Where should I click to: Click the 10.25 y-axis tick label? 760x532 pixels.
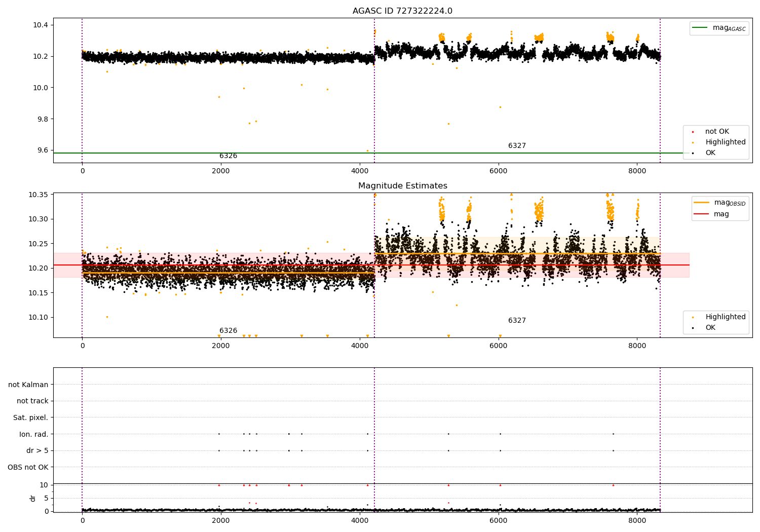[x=39, y=244]
